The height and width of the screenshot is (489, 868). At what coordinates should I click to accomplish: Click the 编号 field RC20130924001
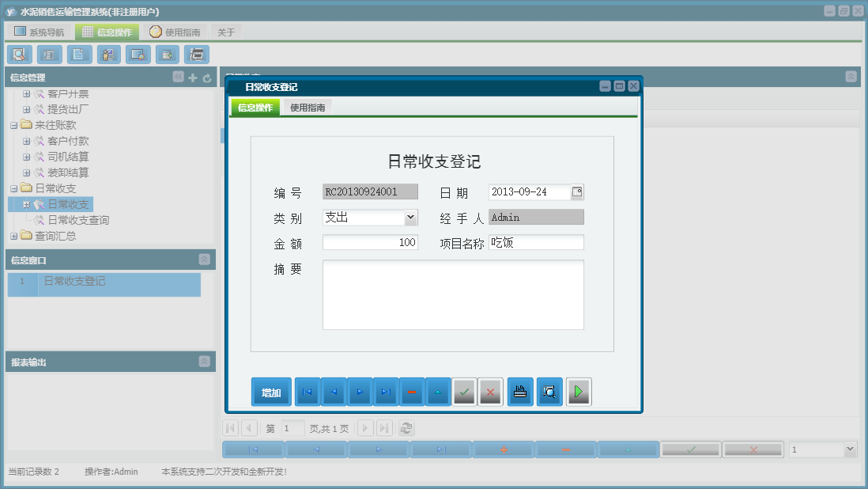click(x=370, y=191)
